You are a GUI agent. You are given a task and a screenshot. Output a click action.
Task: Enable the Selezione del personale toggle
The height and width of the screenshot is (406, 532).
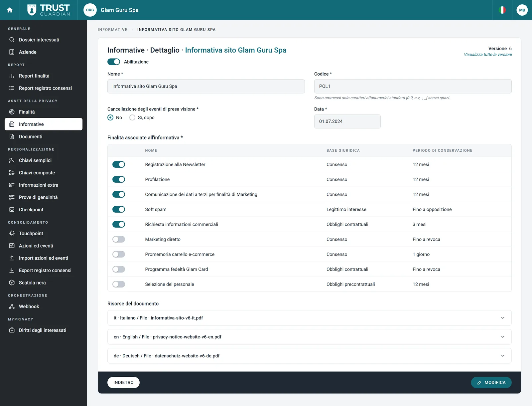[x=119, y=284]
